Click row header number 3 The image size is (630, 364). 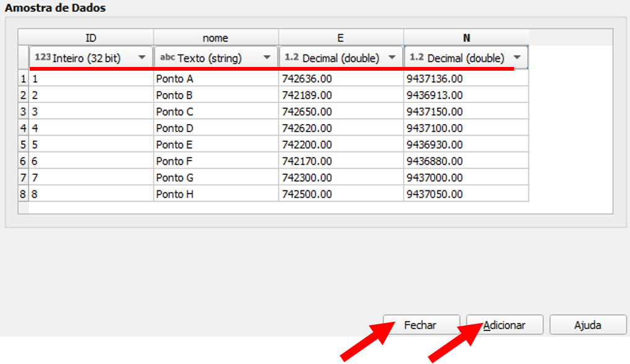[24, 112]
